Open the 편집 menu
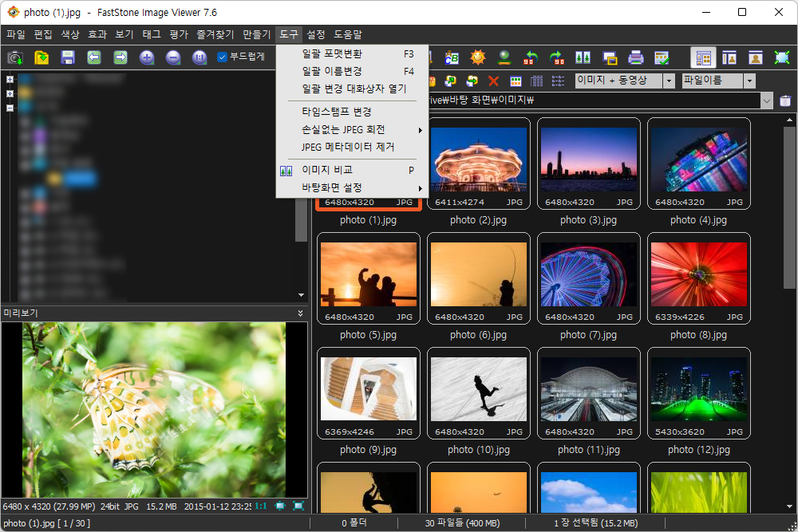 point(43,34)
